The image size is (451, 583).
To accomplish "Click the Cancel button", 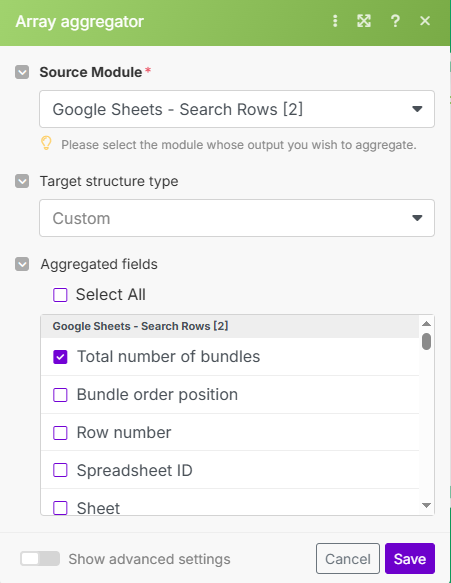I will (348, 558).
